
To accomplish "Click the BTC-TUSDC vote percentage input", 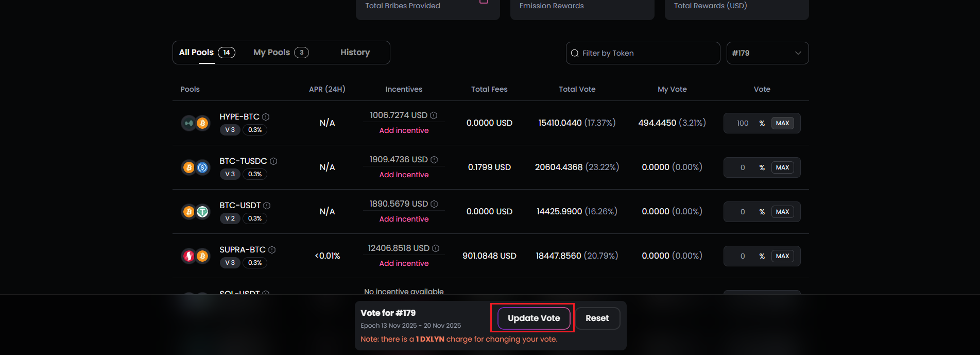I will click(743, 167).
